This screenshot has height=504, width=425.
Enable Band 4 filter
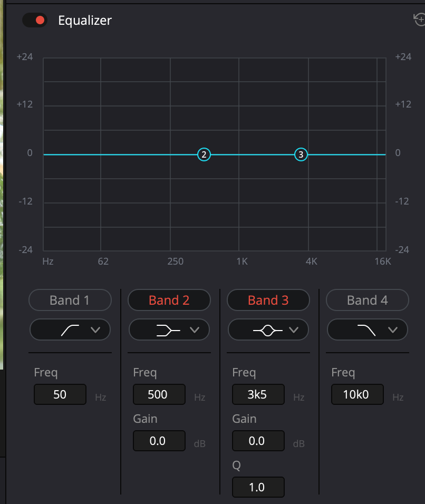click(367, 300)
